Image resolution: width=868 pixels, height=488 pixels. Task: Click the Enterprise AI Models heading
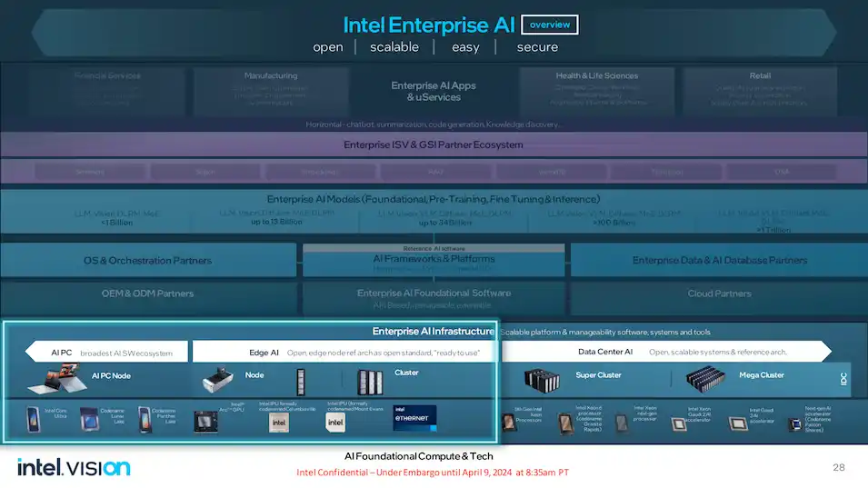pos(434,199)
